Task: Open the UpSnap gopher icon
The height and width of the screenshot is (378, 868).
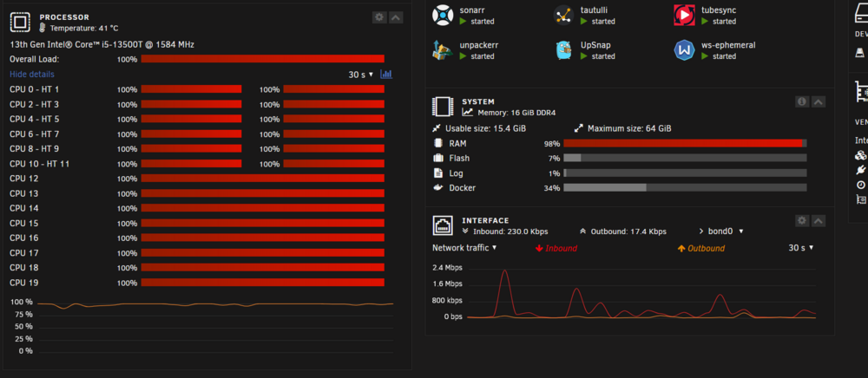Action: (563, 50)
